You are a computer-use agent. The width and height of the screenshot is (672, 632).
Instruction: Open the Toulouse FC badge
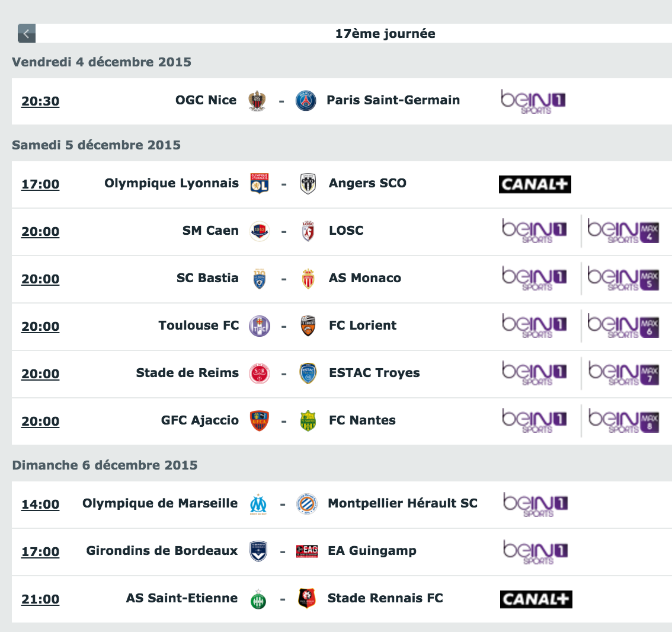click(260, 326)
